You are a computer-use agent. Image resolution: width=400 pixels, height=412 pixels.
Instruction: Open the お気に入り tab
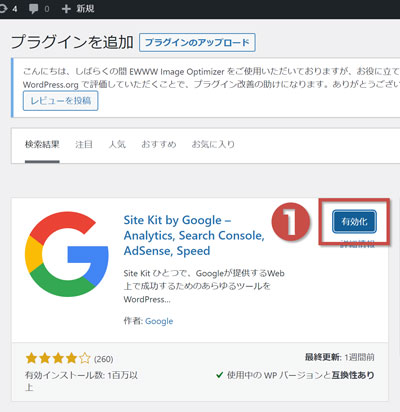click(x=213, y=144)
